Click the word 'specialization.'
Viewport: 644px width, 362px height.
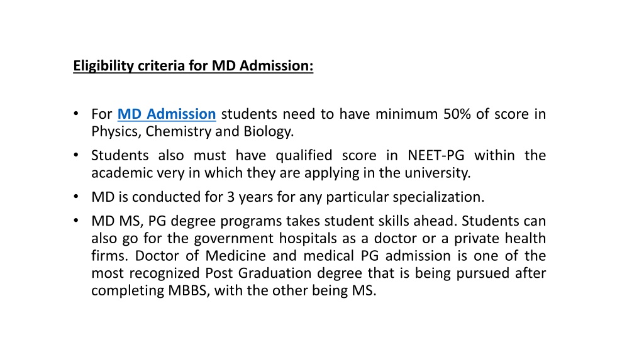click(438, 197)
